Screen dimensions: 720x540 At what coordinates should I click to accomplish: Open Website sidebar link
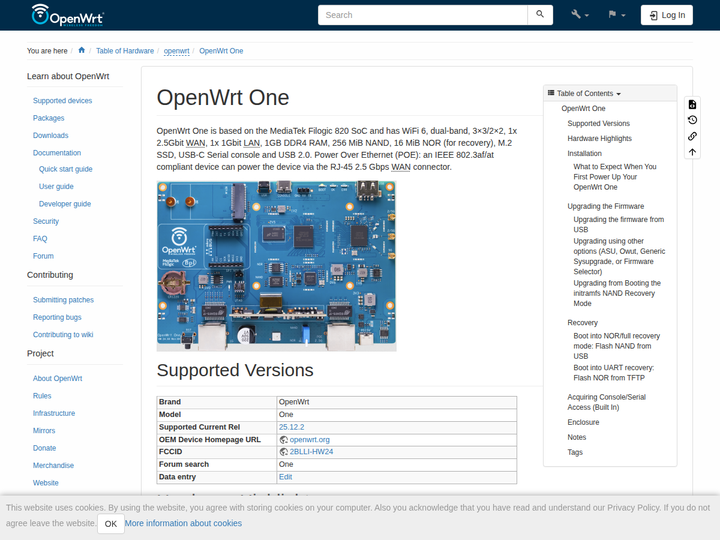click(45, 483)
